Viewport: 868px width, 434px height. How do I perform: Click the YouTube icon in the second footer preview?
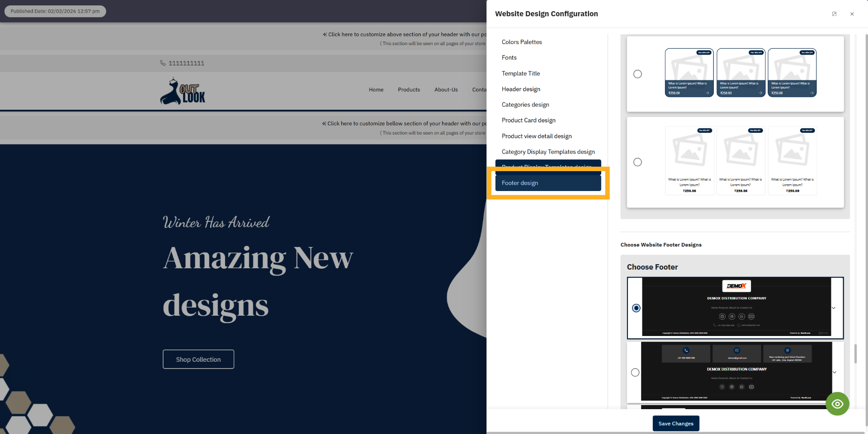(x=751, y=387)
